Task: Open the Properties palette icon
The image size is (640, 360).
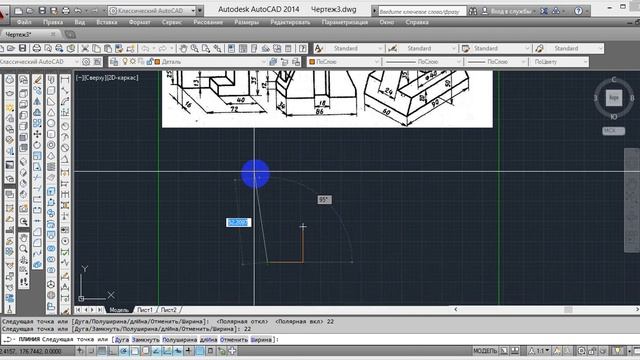Action: 231,49
